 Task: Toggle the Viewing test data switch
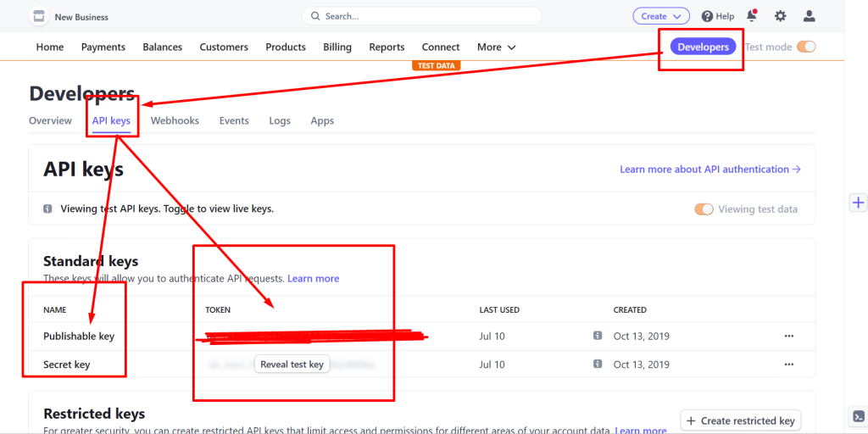pyautogui.click(x=704, y=209)
